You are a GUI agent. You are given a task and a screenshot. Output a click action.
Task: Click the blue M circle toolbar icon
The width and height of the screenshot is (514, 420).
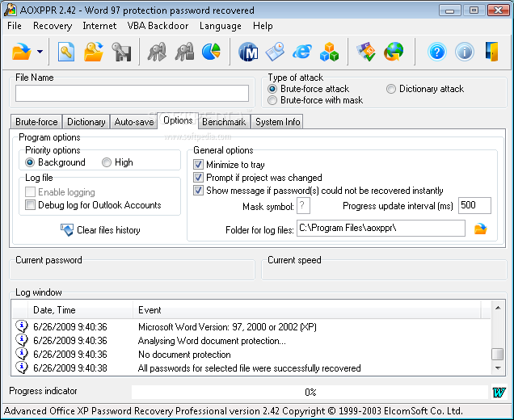pos(248,52)
